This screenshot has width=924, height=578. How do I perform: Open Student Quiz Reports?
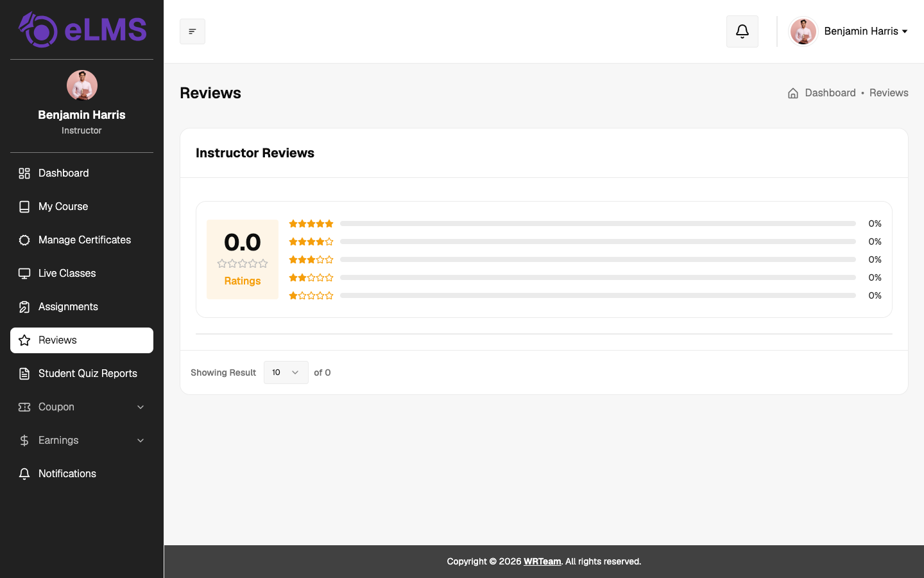[x=81, y=374]
